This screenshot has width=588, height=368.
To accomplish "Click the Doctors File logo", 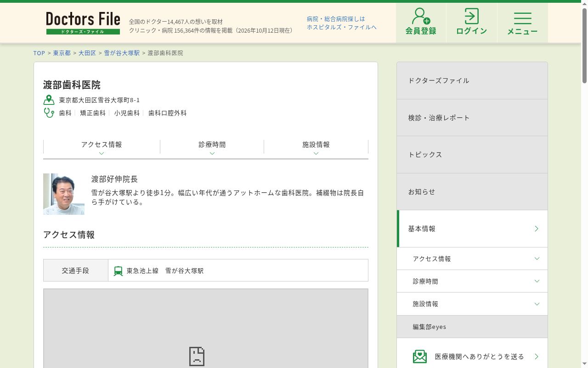I will point(83,23).
